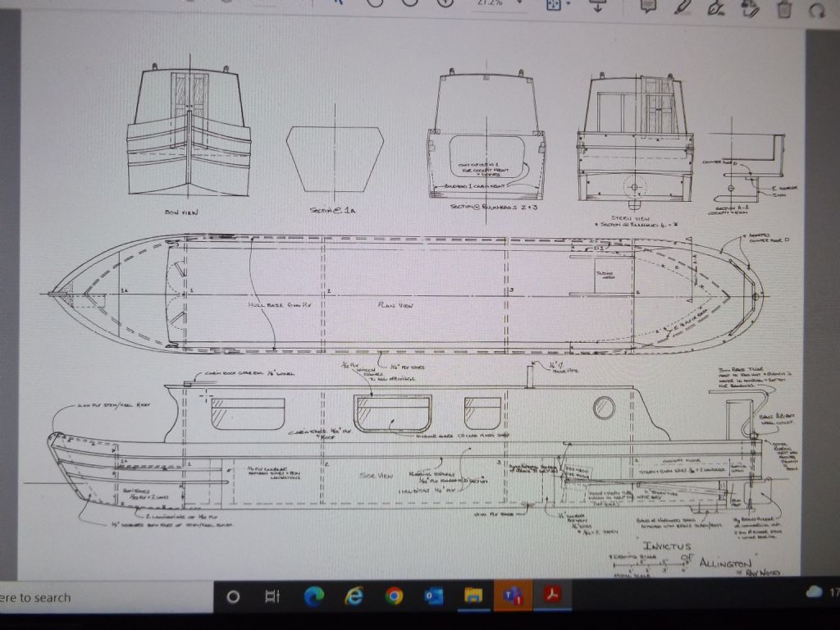840x630 pixels.
Task: Click the 'INVICTUS' title text
Action: pyautogui.click(x=667, y=546)
